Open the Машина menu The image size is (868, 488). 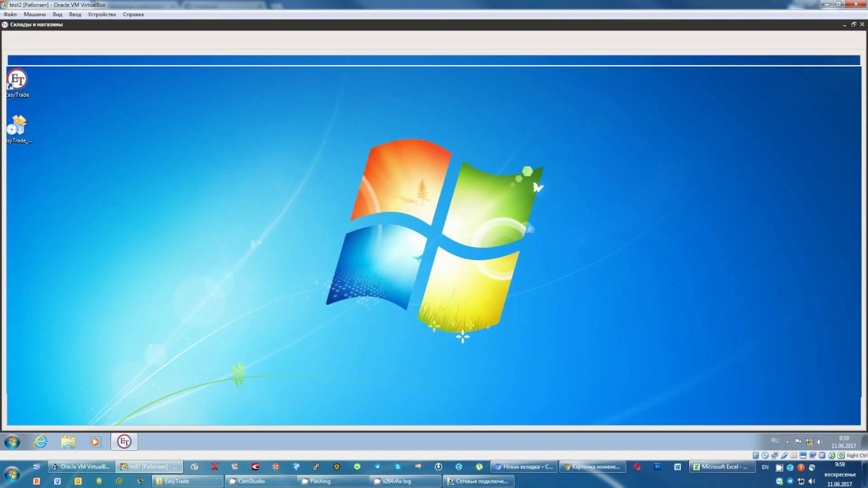tap(35, 14)
